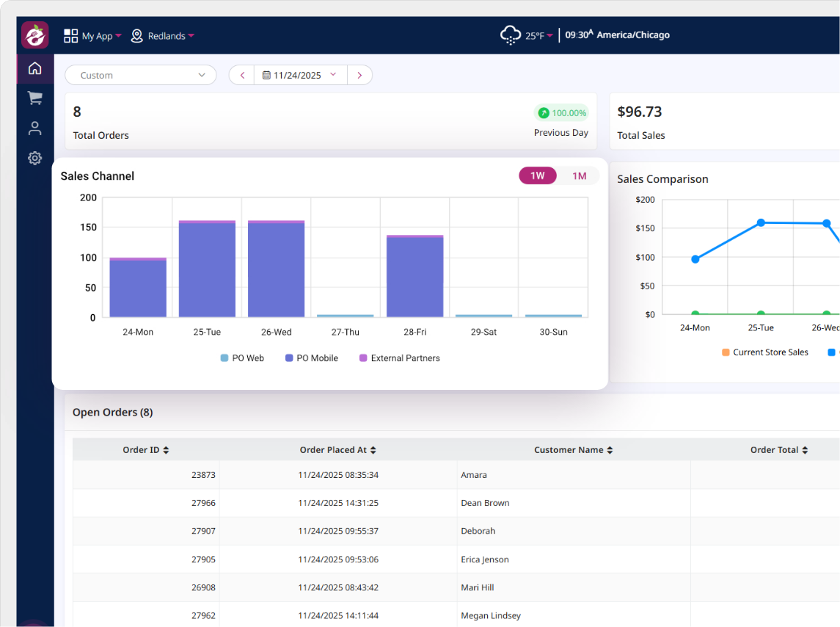Open the shopping cart orders icon
Viewport: 840px width, 627px height.
point(34,98)
